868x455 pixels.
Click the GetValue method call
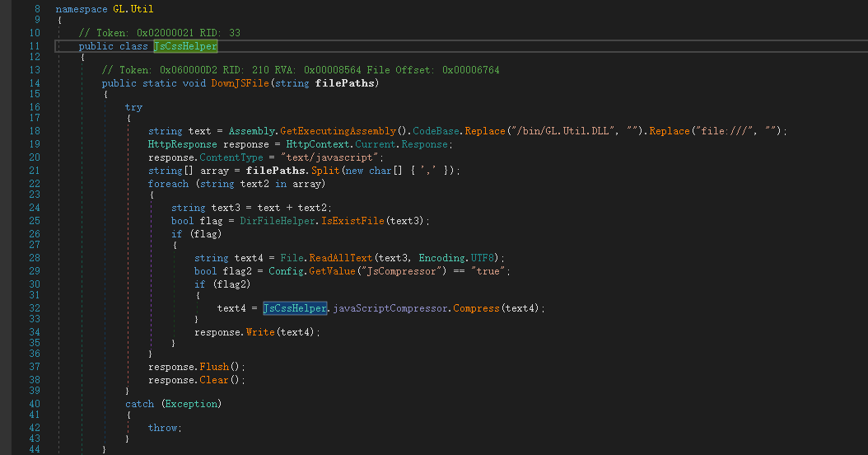click(332, 271)
